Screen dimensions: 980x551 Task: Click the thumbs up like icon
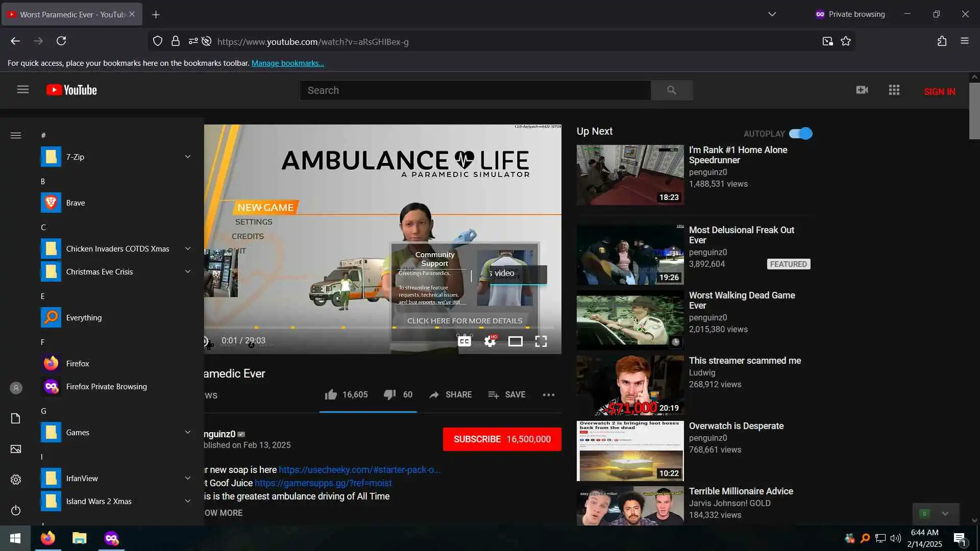pyautogui.click(x=331, y=394)
